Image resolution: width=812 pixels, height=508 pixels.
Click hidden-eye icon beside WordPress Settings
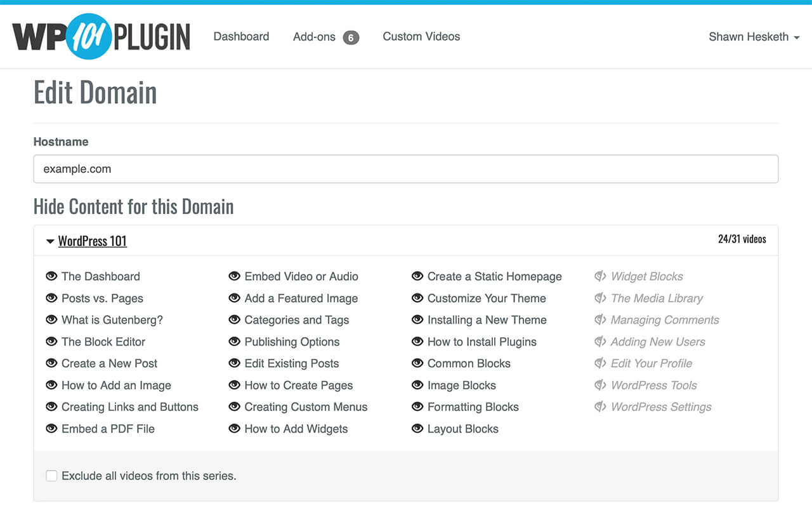(x=601, y=407)
